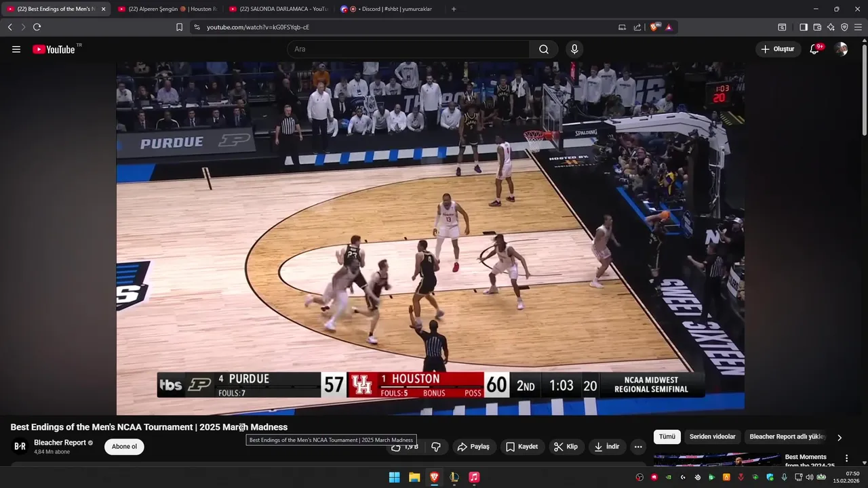Image resolution: width=868 pixels, height=488 pixels.
Task: Install app icon in address bar
Action: [x=622, y=27]
